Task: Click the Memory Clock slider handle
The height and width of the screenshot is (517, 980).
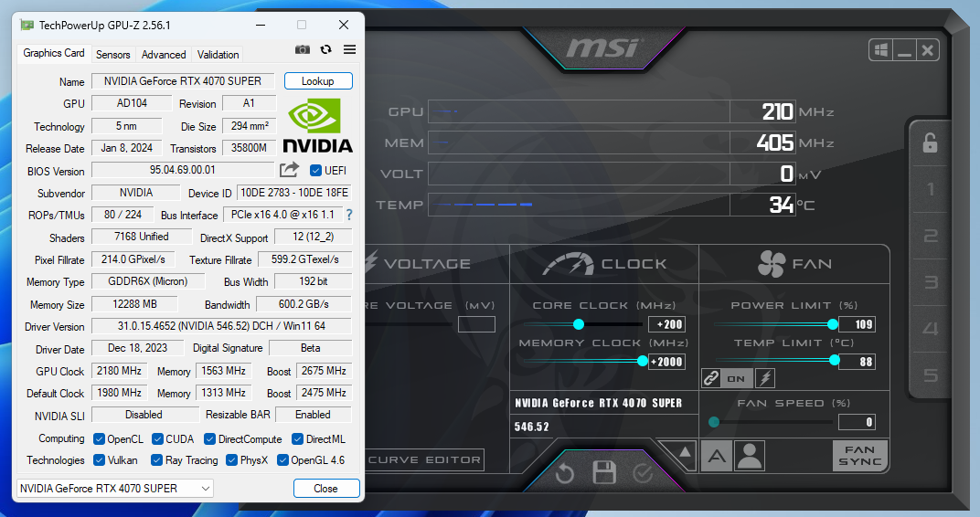Action: [x=643, y=361]
